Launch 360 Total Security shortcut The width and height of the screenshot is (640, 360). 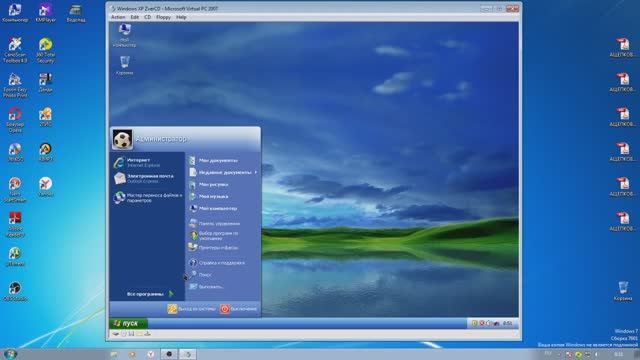coord(45,50)
